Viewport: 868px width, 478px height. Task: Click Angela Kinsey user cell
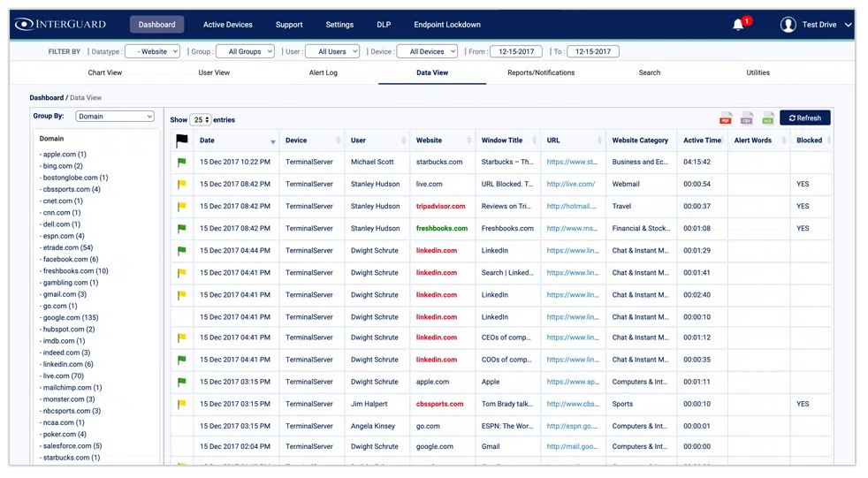(x=373, y=426)
